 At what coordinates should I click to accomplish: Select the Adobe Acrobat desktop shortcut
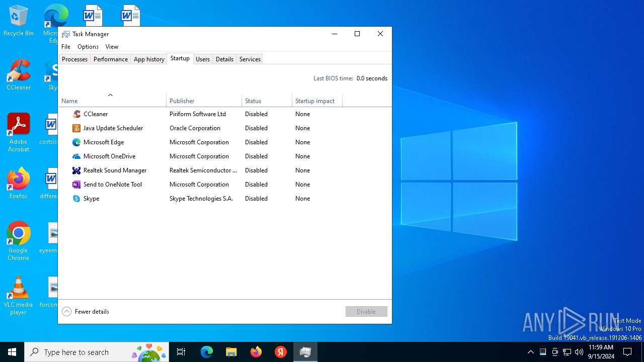tap(19, 133)
